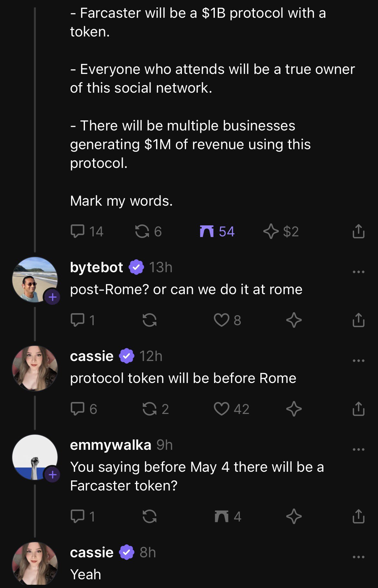Open replies on the top post with 14 comments
Screen dimensions: 378x588
pos(78,231)
